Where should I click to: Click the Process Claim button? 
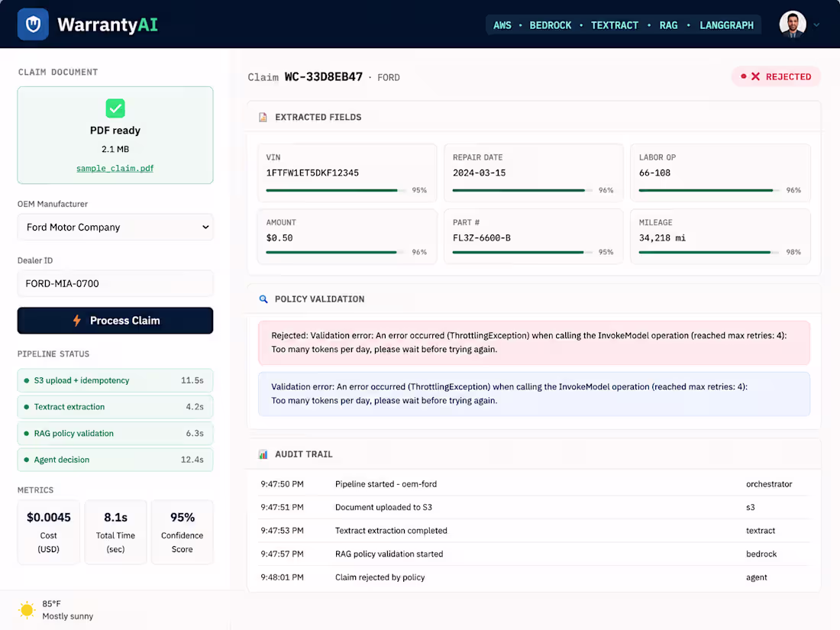pos(115,321)
